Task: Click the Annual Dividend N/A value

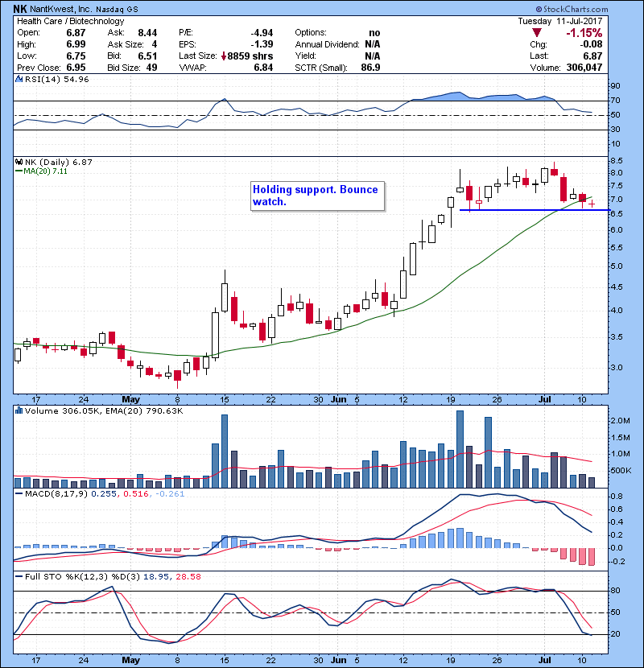Action: point(373,44)
